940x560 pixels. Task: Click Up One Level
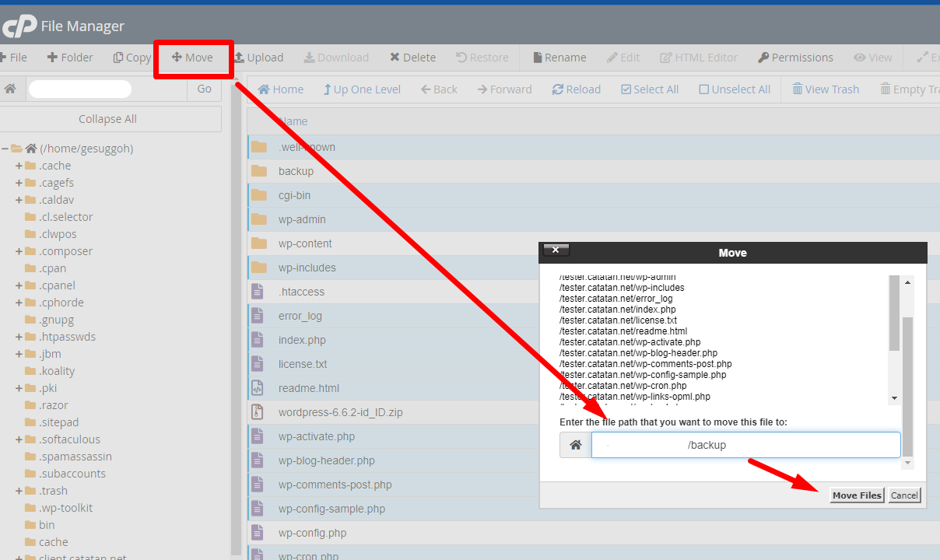[x=328, y=89]
